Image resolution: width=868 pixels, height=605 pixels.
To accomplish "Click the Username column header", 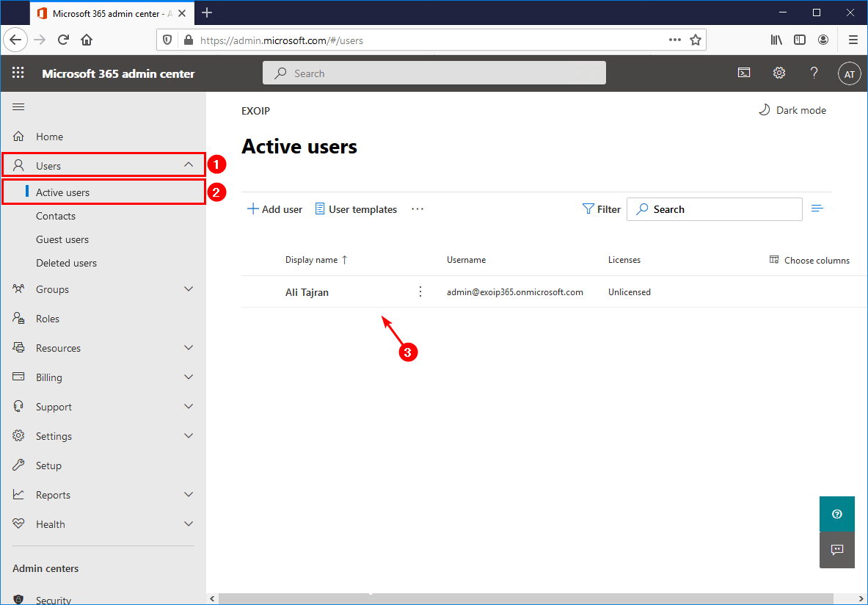I will 466,260.
